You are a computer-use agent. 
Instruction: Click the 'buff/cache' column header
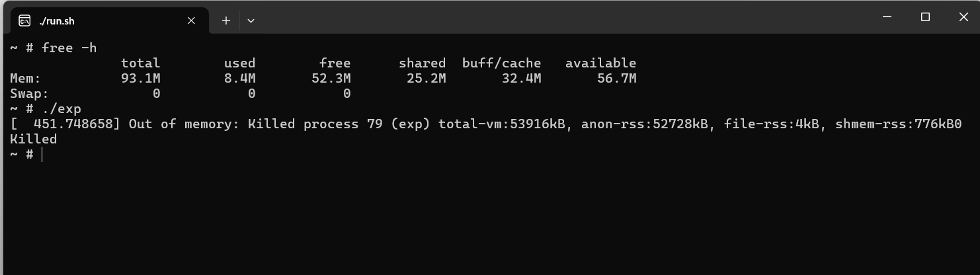pyautogui.click(x=501, y=63)
